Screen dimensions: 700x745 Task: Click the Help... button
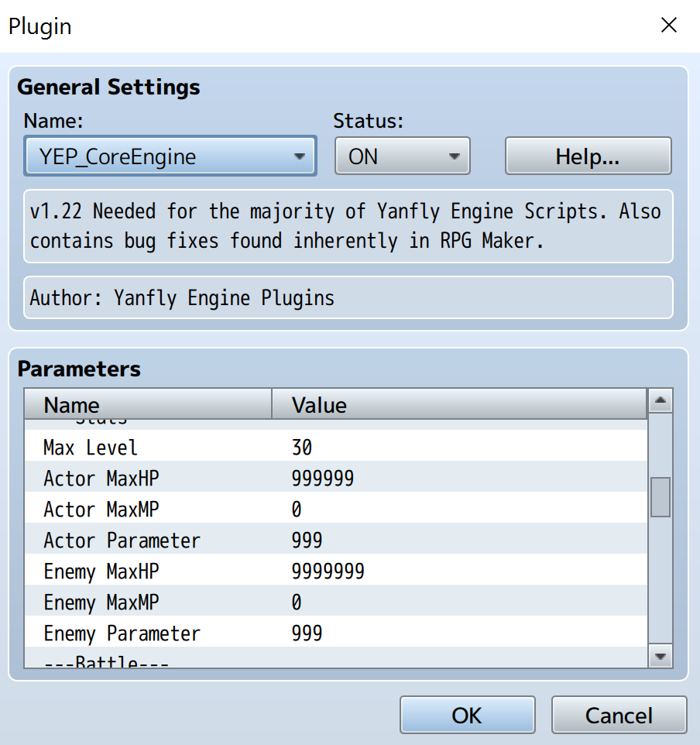(x=588, y=156)
